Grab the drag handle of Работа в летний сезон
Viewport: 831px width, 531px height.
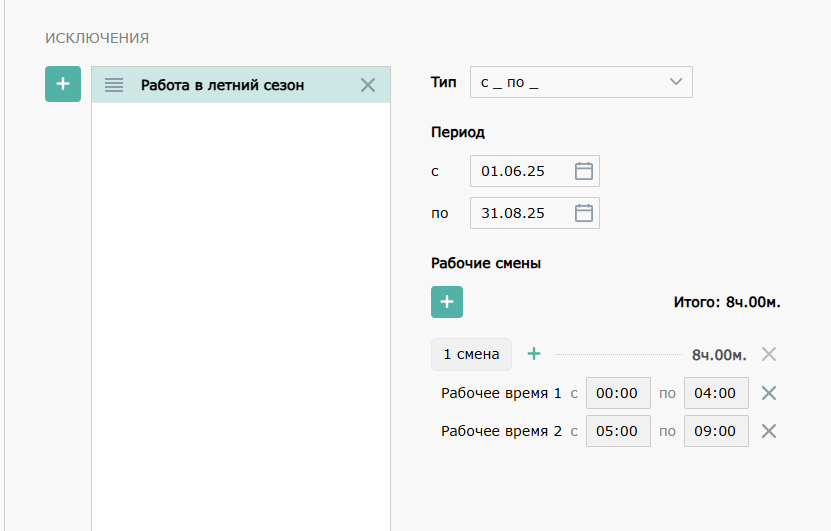coord(114,86)
